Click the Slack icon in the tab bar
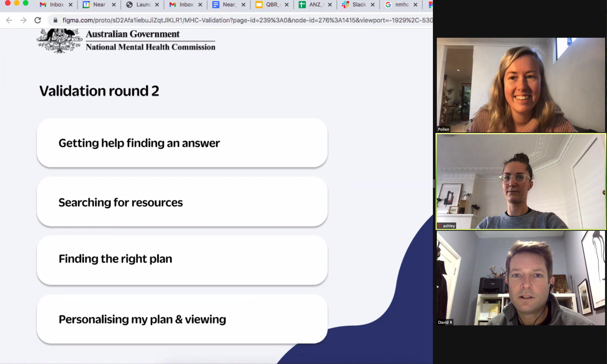 tap(346, 5)
